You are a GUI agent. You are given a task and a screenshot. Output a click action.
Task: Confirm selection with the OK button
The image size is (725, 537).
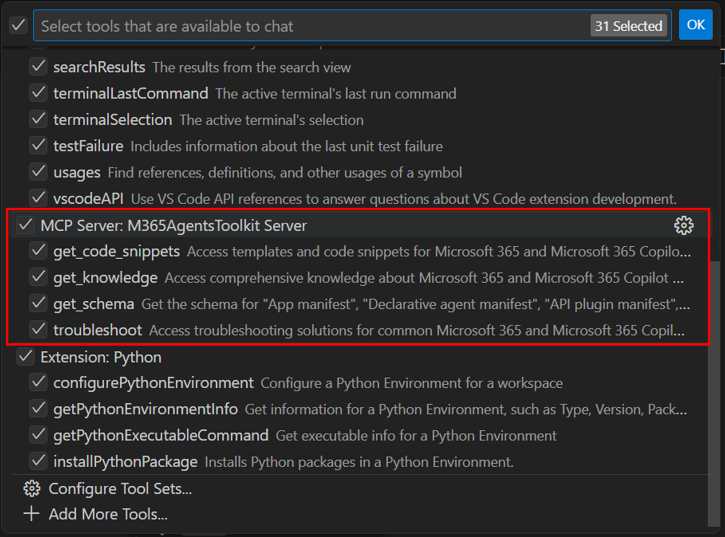click(x=695, y=25)
